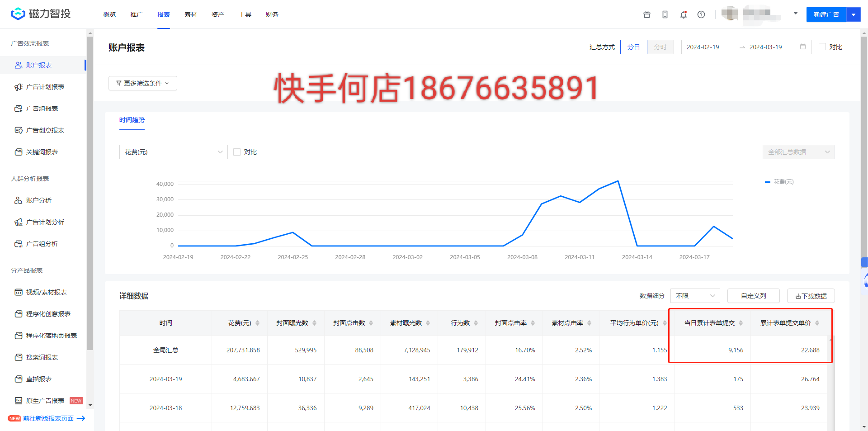Select 广告创意报表 in the sidebar
Image resolution: width=868 pixels, height=431 pixels.
(43, 130)
